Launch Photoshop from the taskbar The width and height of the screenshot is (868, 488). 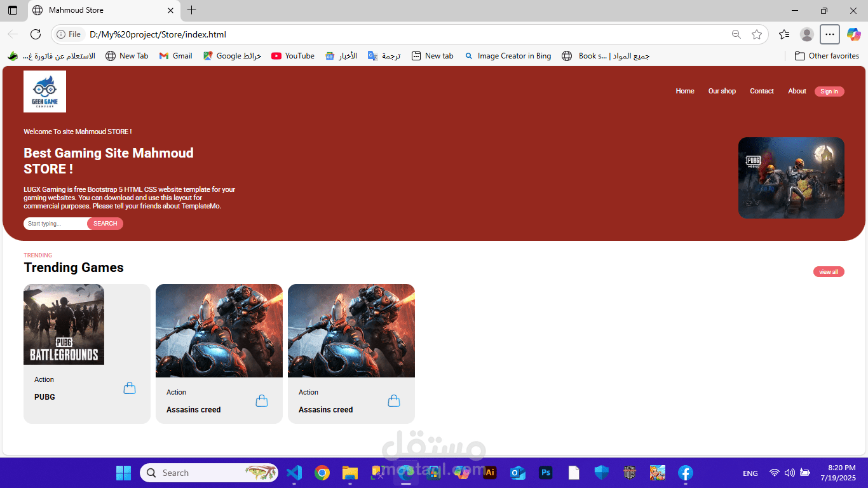pos(545,473)
